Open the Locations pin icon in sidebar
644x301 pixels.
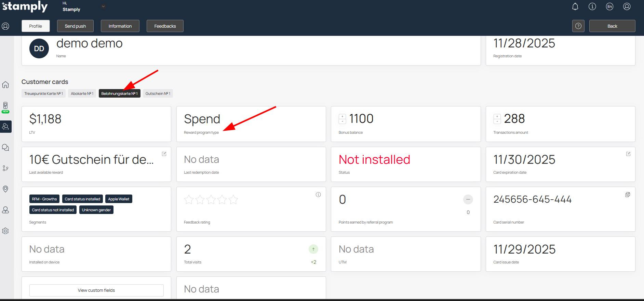5,189
